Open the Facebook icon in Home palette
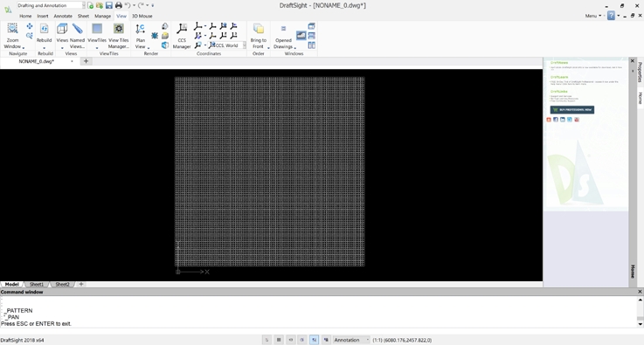The height and width of the screenshot is (345, 644). coord(556,120)
